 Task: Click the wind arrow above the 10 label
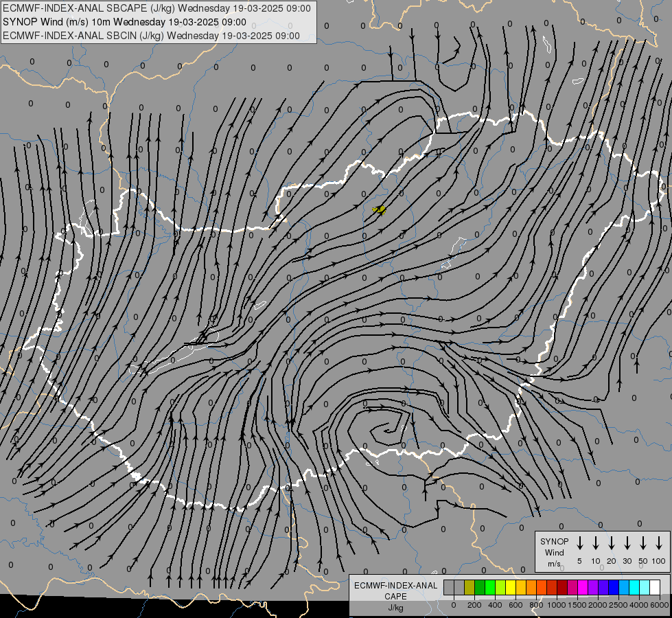(x=596, y=543)
